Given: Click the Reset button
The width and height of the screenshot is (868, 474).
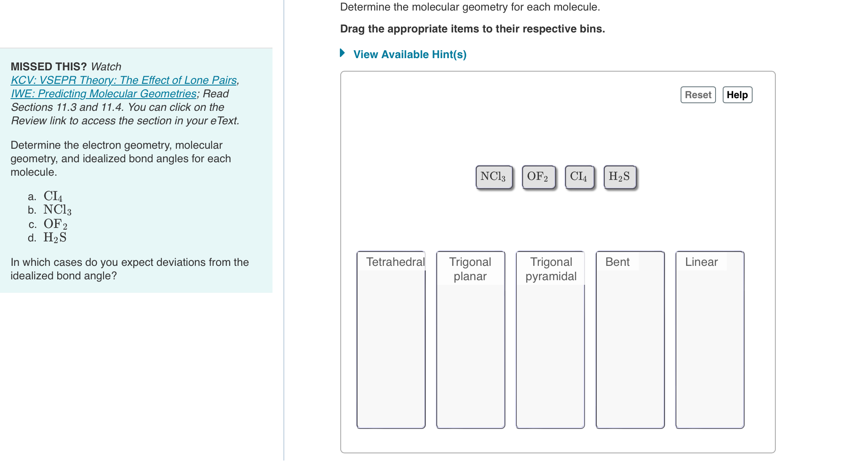Looking at the screenshot, I should pyautogui.click(x=697, y=95).
